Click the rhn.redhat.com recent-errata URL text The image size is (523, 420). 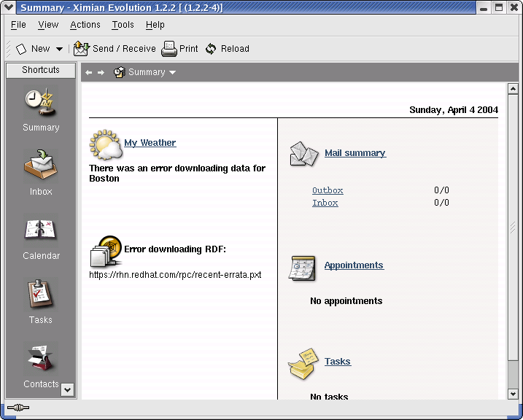pyautogui.click(x=175, y=275)
